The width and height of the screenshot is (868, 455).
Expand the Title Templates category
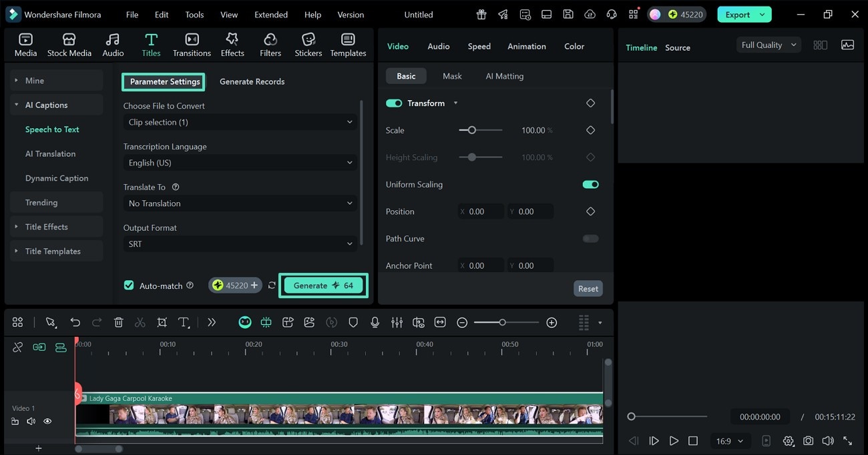pos(57,252)
